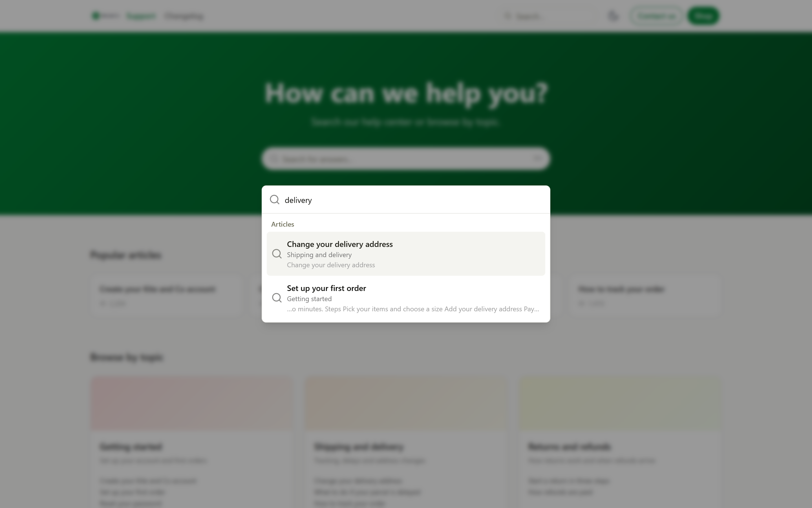Click the icon beside "Set up your first order"
Screen dimensions: 812x508
coord(277,298)
